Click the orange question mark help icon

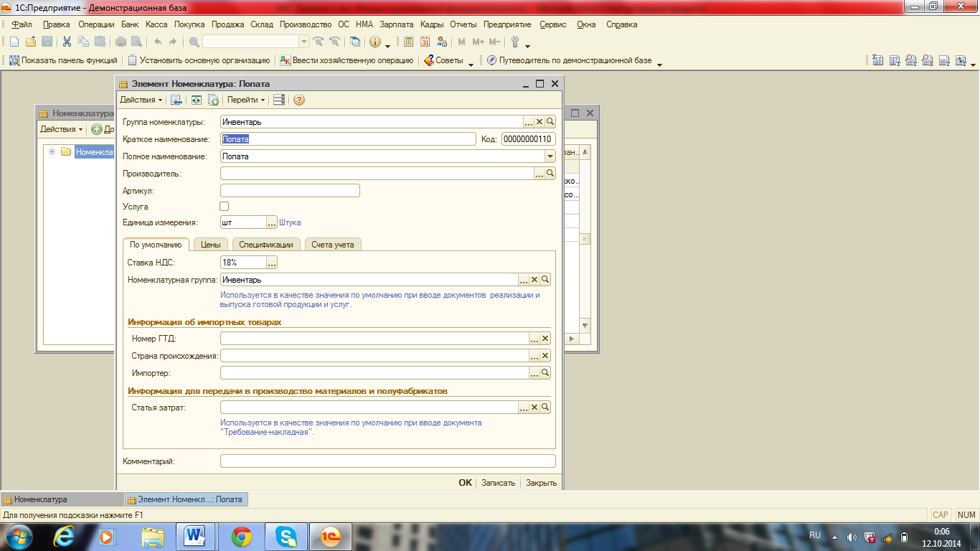pyautogui.click(x=299, y=100)
